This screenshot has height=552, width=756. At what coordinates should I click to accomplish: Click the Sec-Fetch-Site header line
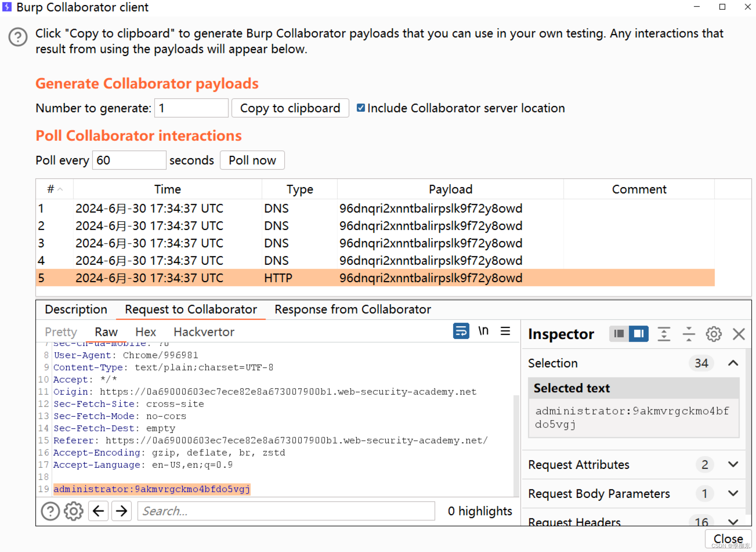pos(128,404)
